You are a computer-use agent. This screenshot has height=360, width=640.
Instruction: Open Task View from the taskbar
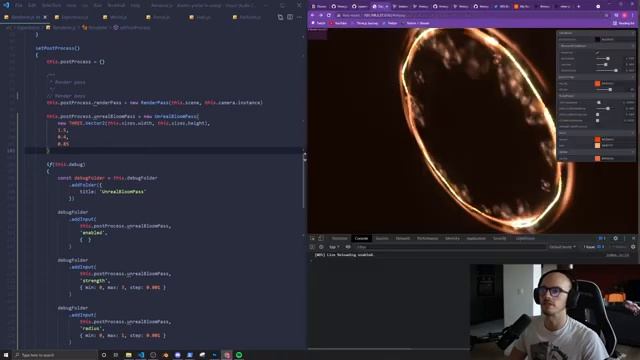tap(116, 355)
